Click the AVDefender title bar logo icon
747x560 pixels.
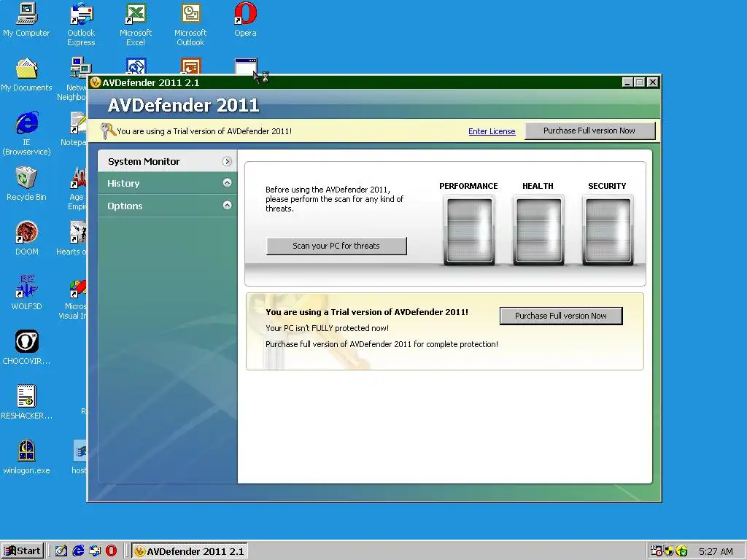click(96, 82)
